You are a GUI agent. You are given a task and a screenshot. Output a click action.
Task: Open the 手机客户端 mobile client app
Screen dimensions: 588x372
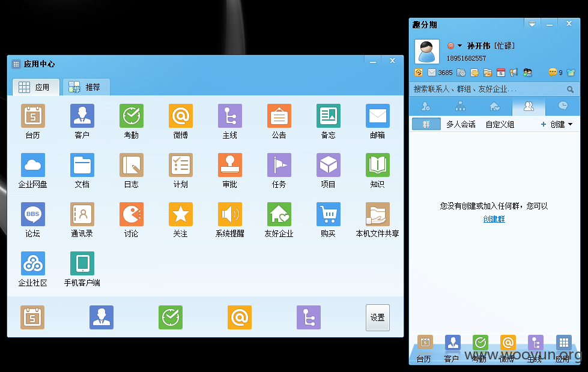pyautogui.click(x=82, y=263)
